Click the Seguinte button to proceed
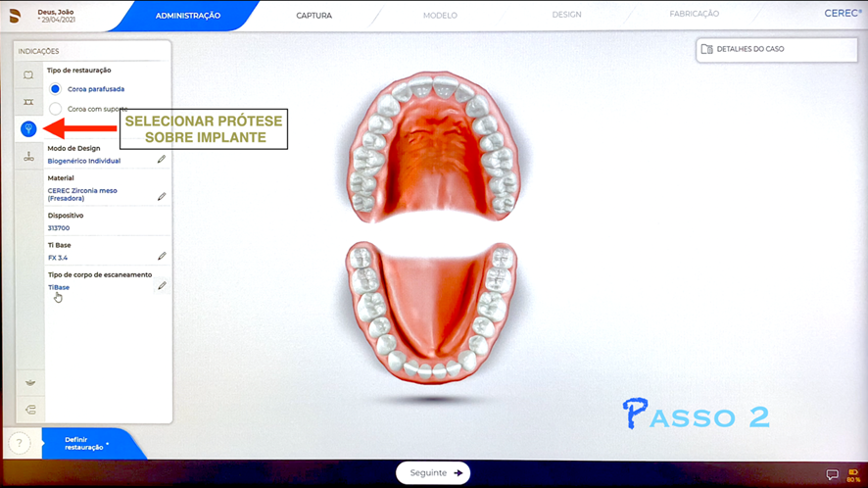868x488 pixels. (433, 472)
